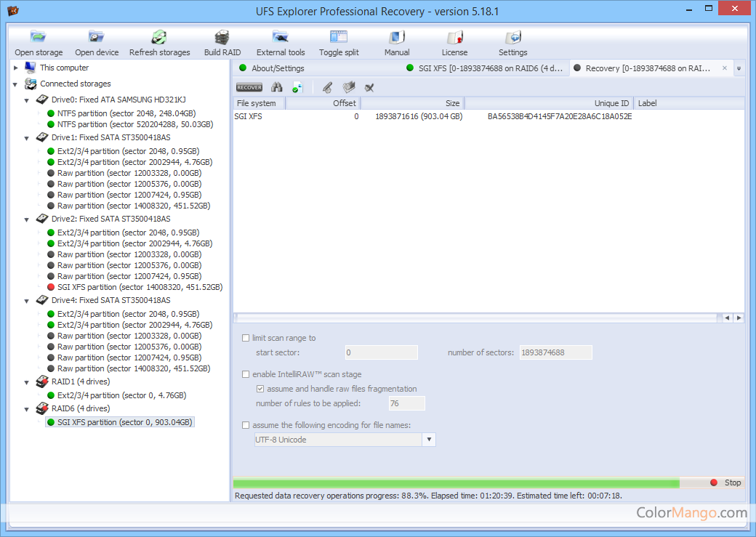
Task: Expand the This computer tree node
Action: pyautogui.click(x=15, y=68)
